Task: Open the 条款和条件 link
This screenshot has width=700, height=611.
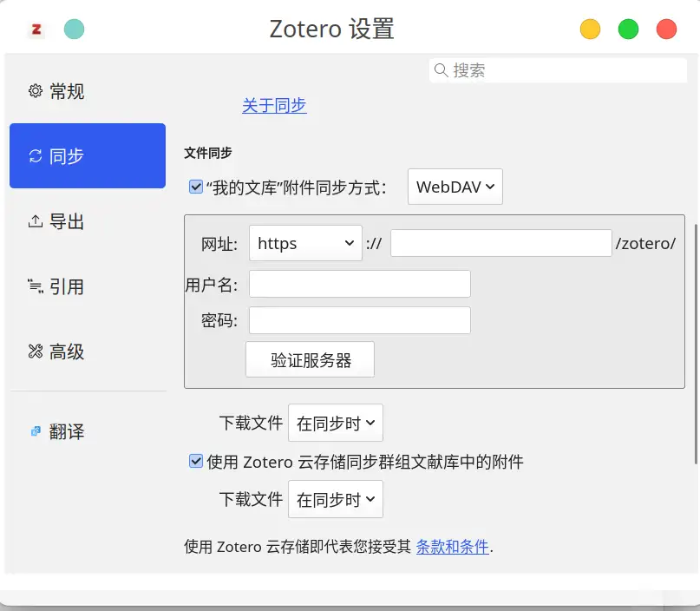Action: point(452,547)
